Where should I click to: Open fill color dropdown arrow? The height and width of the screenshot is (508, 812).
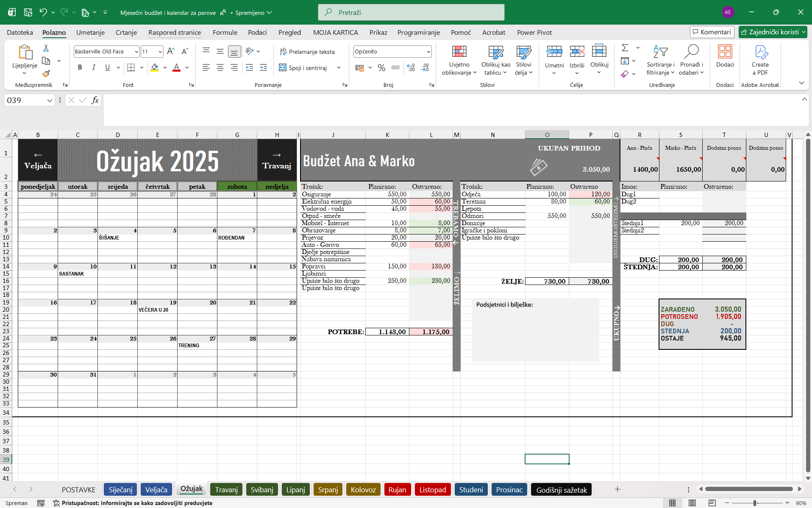[x=165, y=68]
